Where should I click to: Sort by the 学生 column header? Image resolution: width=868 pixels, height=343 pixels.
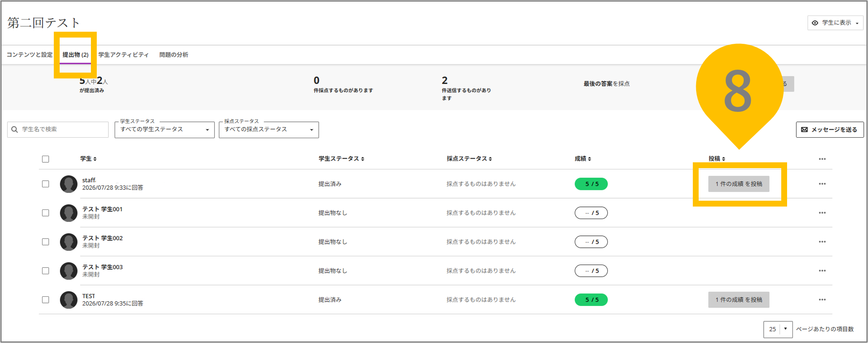click(x=88, y=159)
